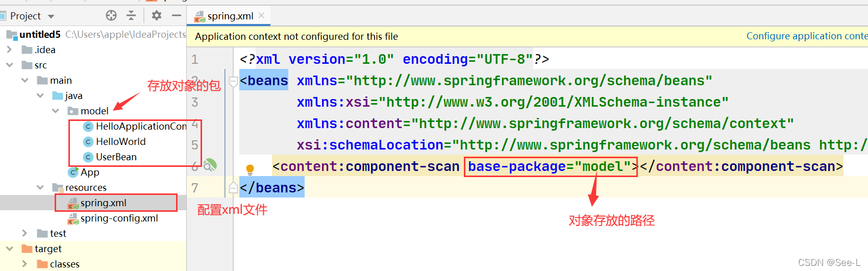Select the test folder

click(x=58, y=233)
